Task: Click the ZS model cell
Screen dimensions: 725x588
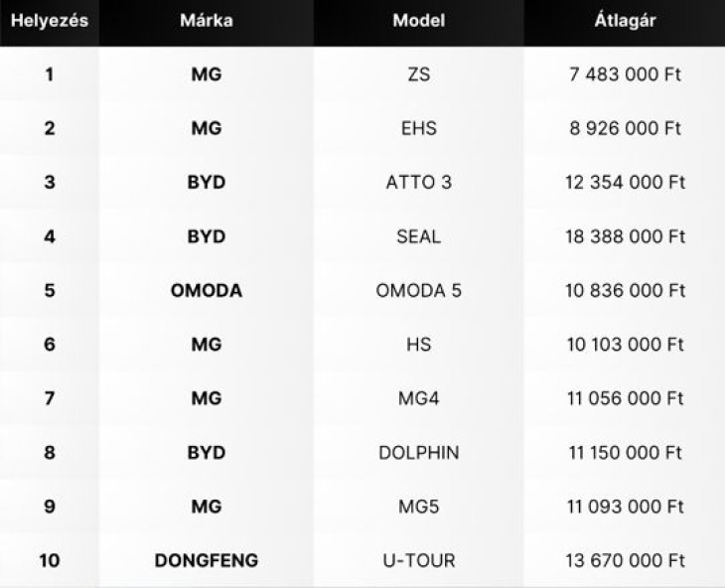Action: [x=419, y=74]
